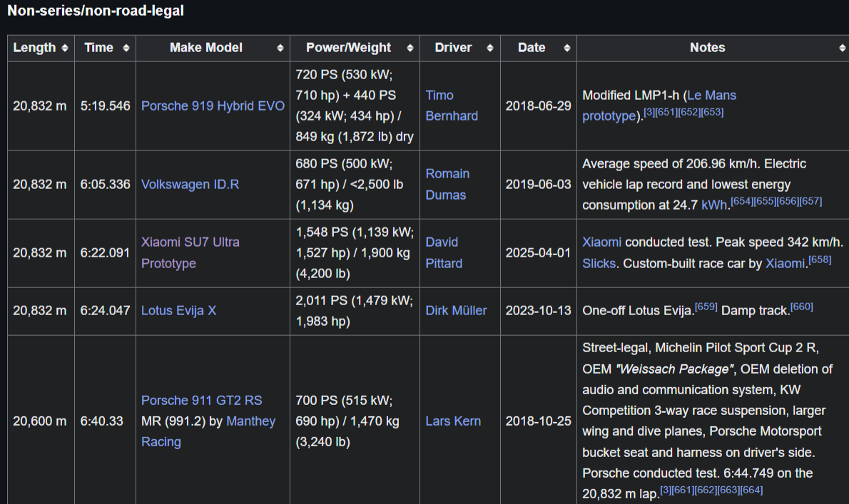
Task: Open citation [658] reference
Action: click(x=820, y=259)
